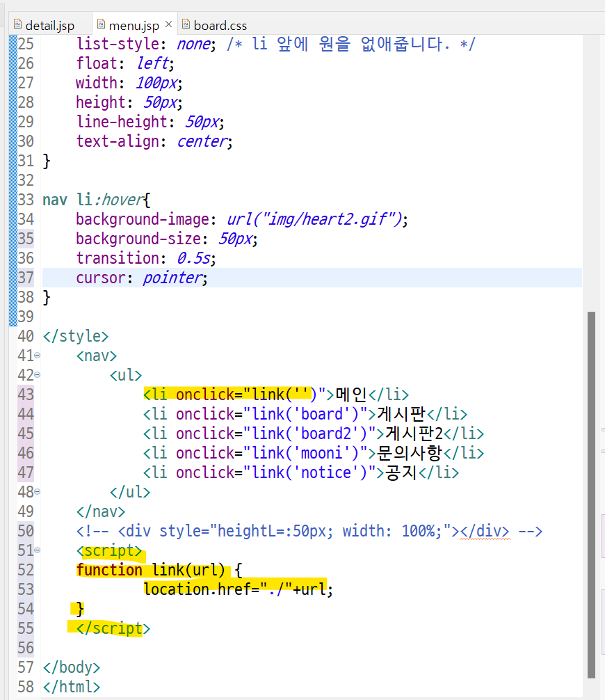
Task: Click the background-image url line
Action: point(241,219)
